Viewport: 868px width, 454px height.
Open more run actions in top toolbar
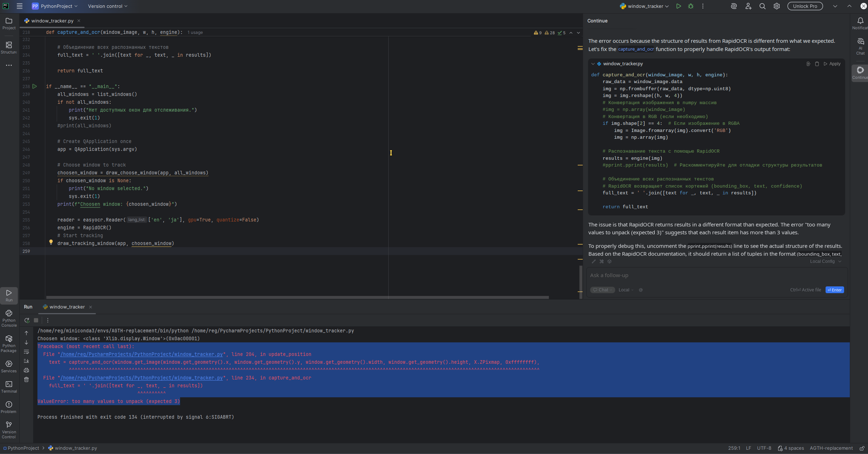click(703, 6)
